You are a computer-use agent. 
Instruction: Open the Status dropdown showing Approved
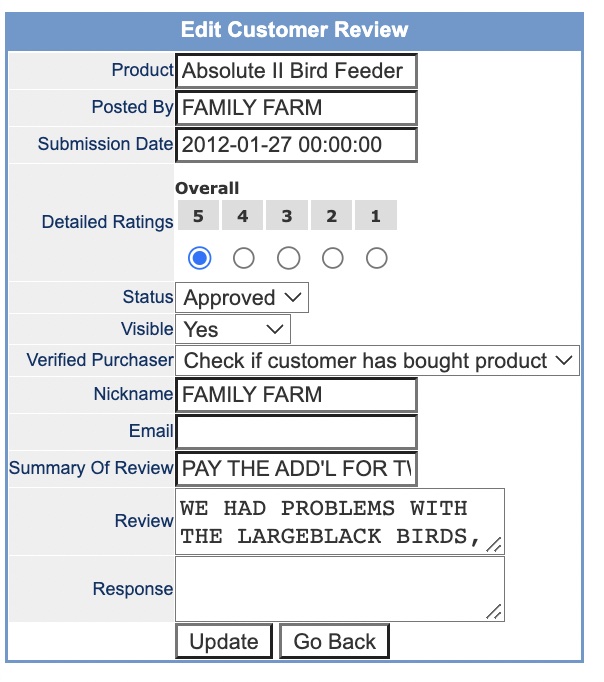pyautogui.click(x=242, y=298)
